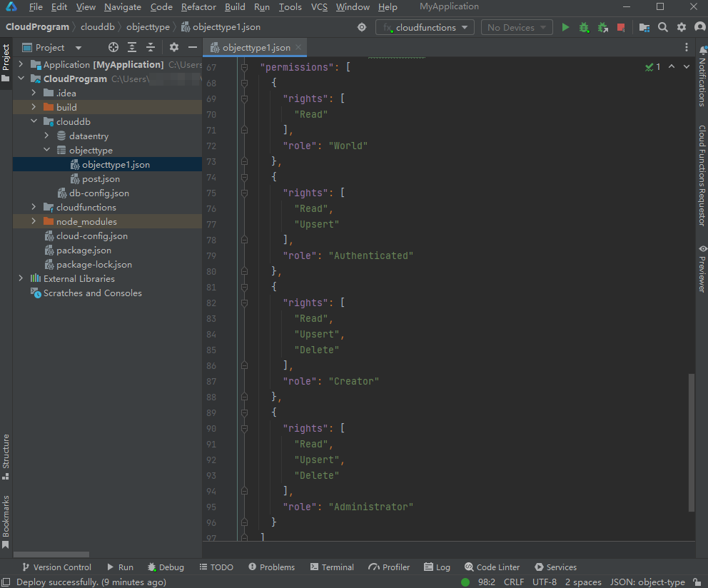
Task: Click Select Opened File crosshair icon
Action: (x=113, y=47)
